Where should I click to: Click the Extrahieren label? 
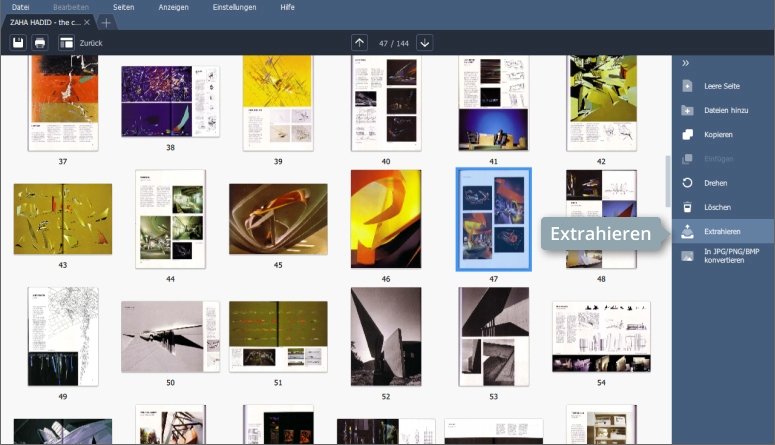coord(722,231)
